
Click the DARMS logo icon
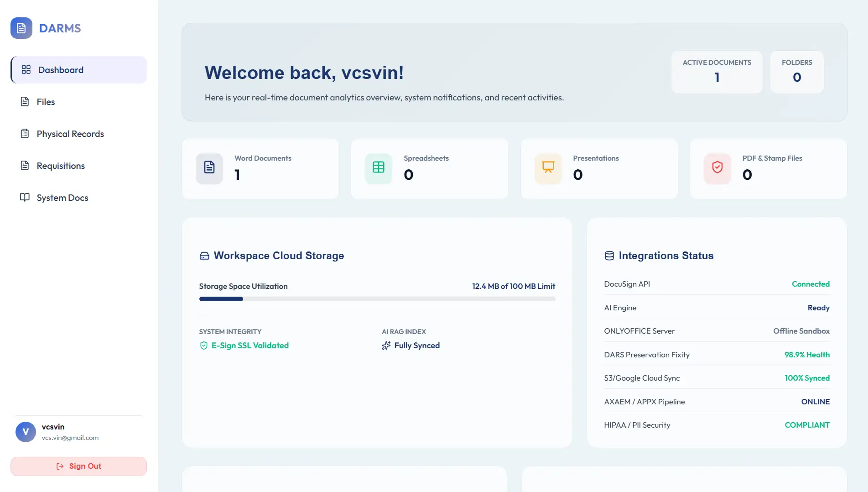pyautogui.click(x=21, y=28)
